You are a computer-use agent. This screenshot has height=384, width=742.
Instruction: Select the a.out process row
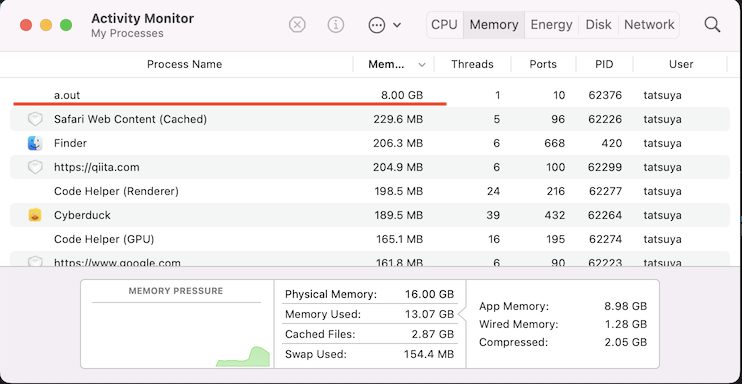pos(370,95)
